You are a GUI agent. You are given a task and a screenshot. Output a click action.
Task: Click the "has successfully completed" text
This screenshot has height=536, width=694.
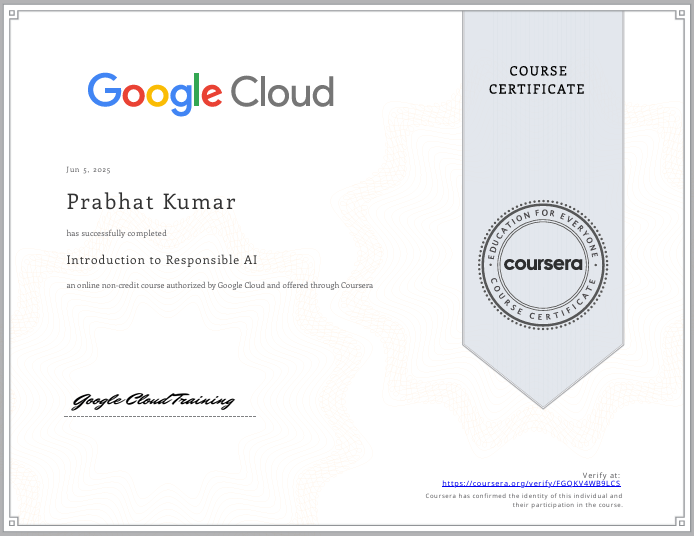pos(116,233)
